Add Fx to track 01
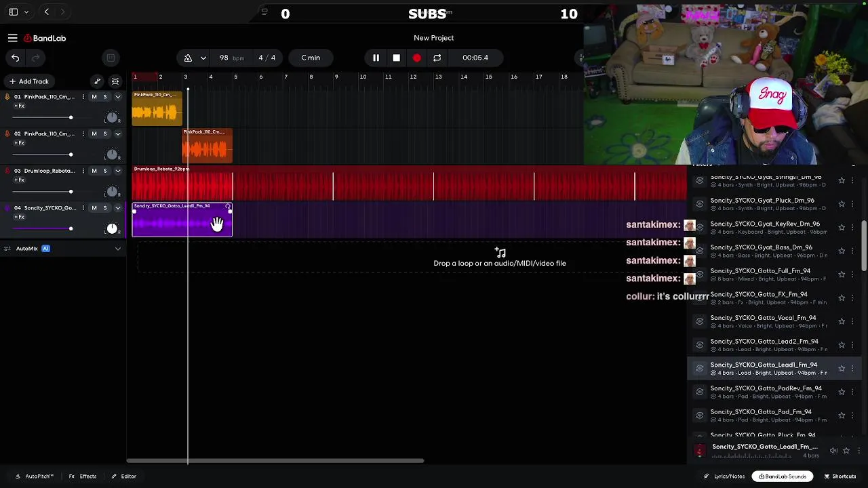 coord(19,106)
